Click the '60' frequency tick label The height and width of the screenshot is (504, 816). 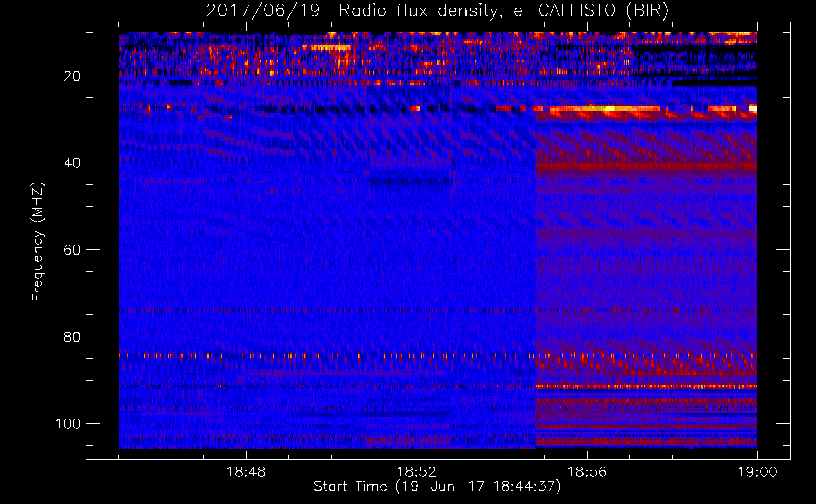tap(73, 250)
